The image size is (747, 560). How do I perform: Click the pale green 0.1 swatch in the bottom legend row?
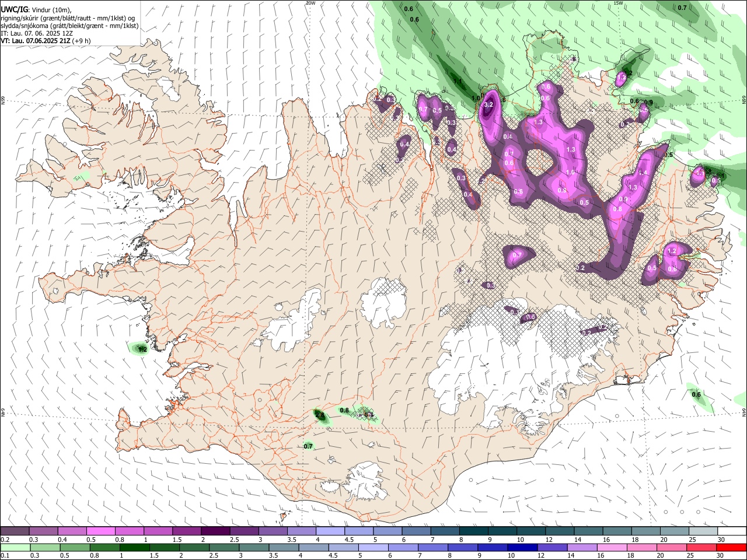[x=15, y=547]
